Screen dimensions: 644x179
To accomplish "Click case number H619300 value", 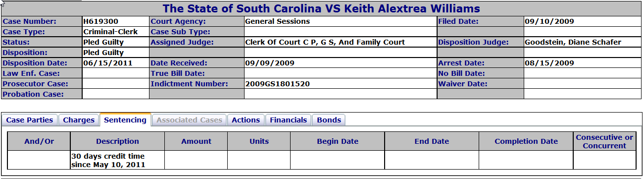I will [101, 21].
